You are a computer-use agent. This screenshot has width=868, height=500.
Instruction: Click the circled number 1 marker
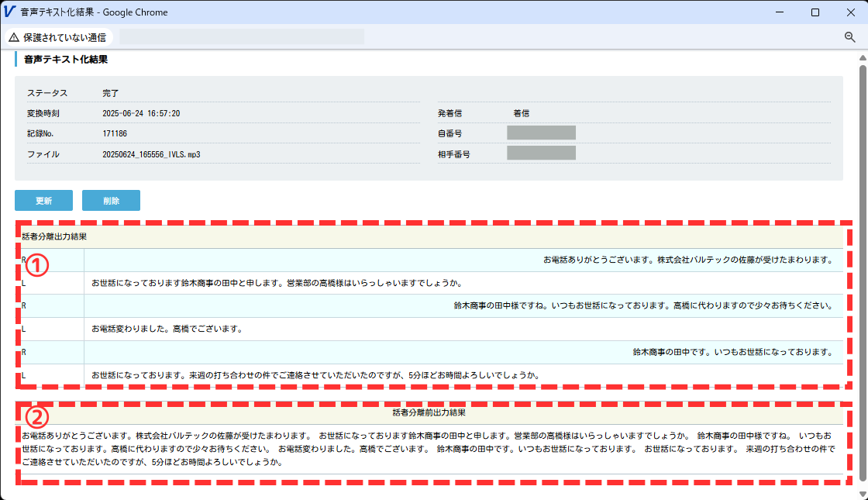click(38, 265)
